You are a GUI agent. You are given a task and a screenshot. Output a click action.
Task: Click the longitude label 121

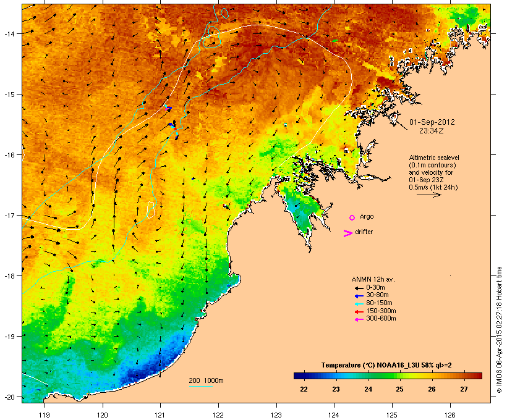click(160, 415)
